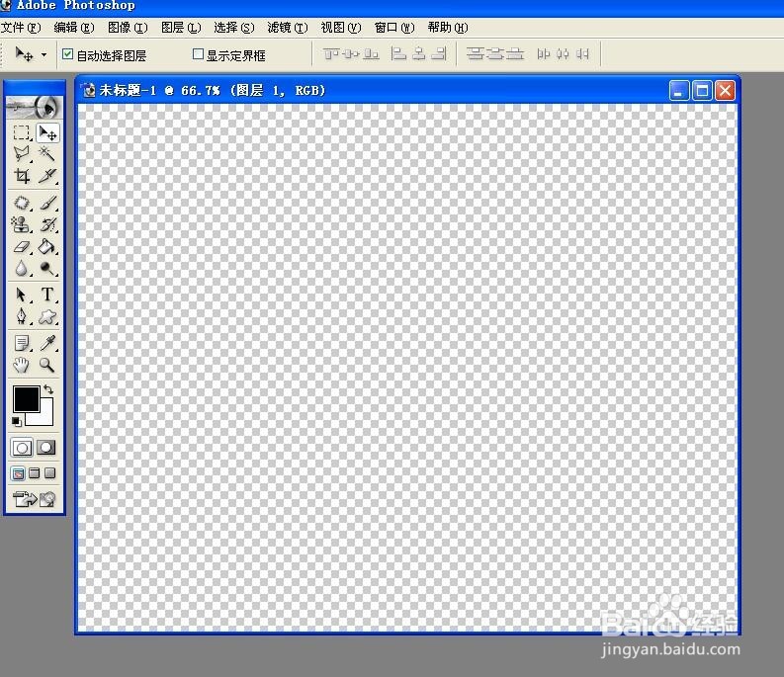Select the Zoom tool
Image resolution: width=784 pixels, height=677 pixels.
47,365
